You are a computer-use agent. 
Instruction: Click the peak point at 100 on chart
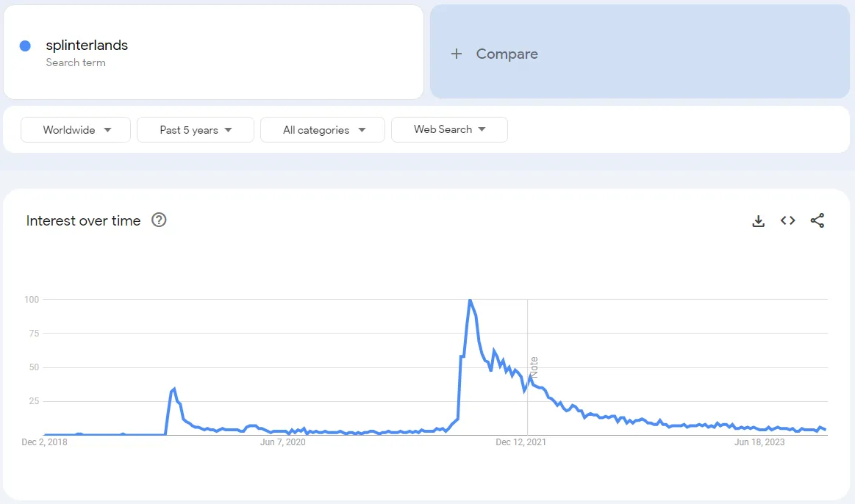click(x=470, y=300)
